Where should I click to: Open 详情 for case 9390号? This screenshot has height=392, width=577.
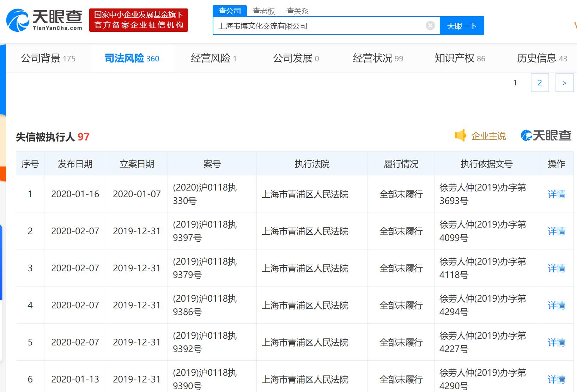[x=556, y=379]
